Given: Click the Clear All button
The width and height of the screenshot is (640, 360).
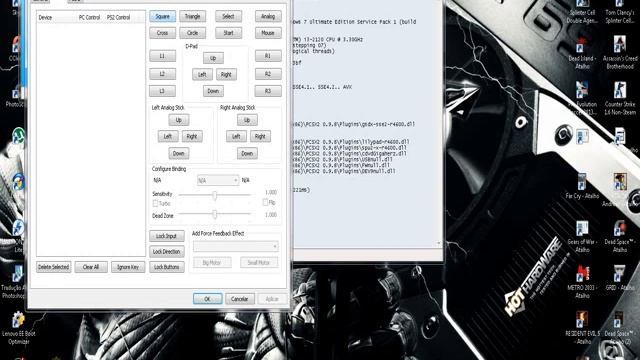Looking at the screenshot, I should tap(91, 267).
